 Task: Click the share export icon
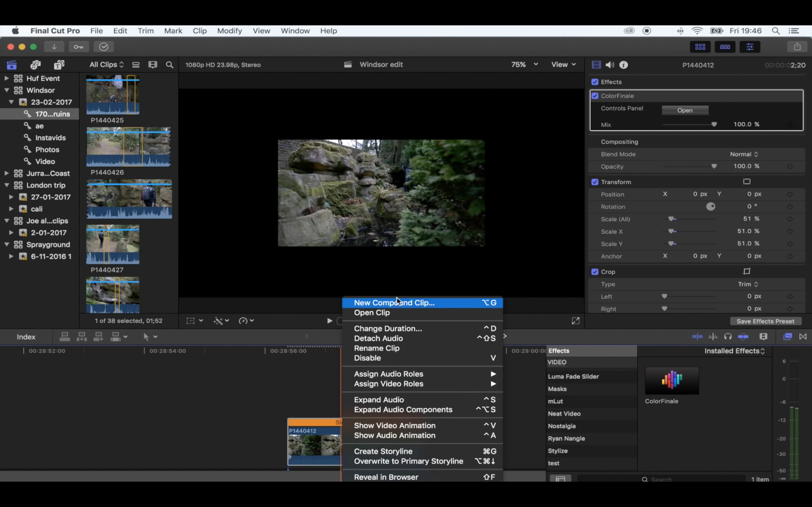(797, 47)
